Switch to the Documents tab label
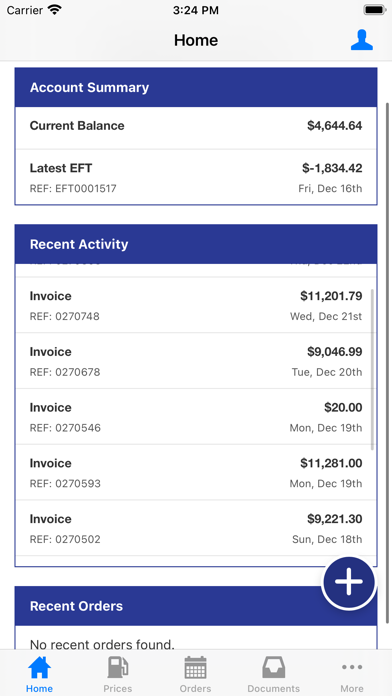This screenshot has width=392, height=696. point(273,688)
